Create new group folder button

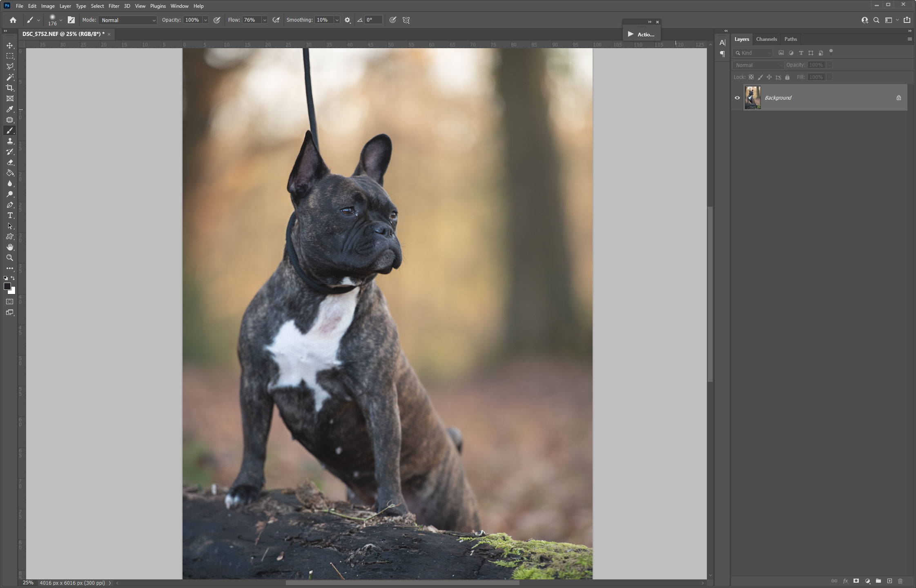[x=878, y=581]
